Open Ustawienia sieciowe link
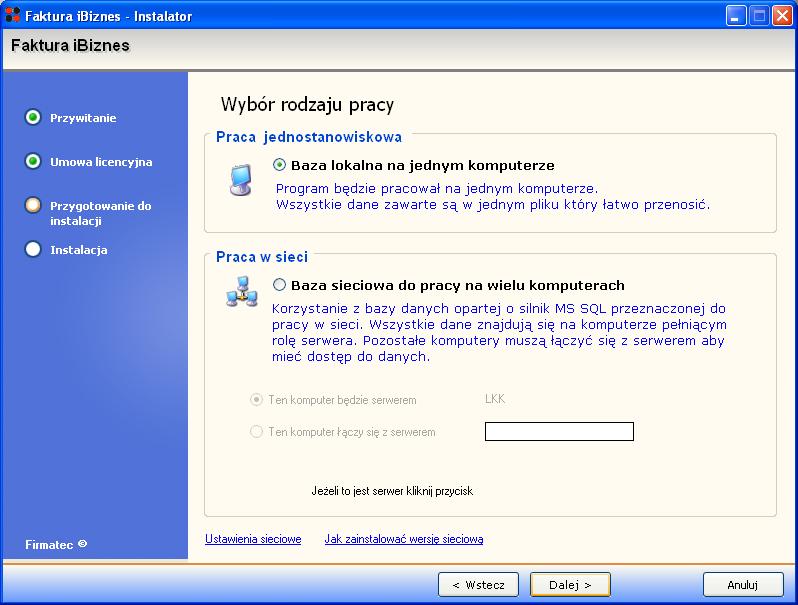The height and width of the screenshot is (605, 798). pyautogui.click(x=253, y=539)
